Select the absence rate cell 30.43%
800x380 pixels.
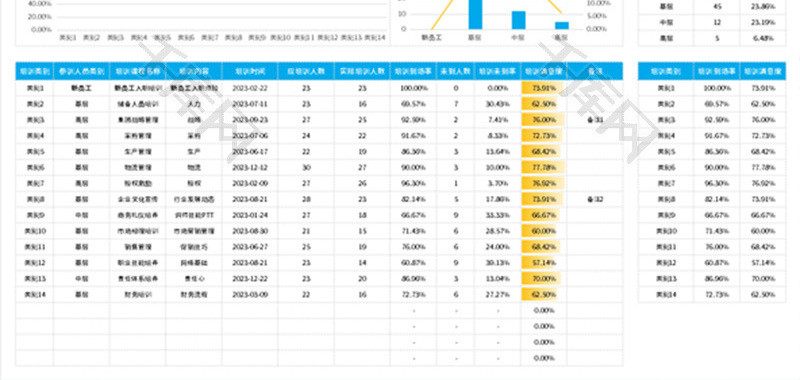pos(497,104)
